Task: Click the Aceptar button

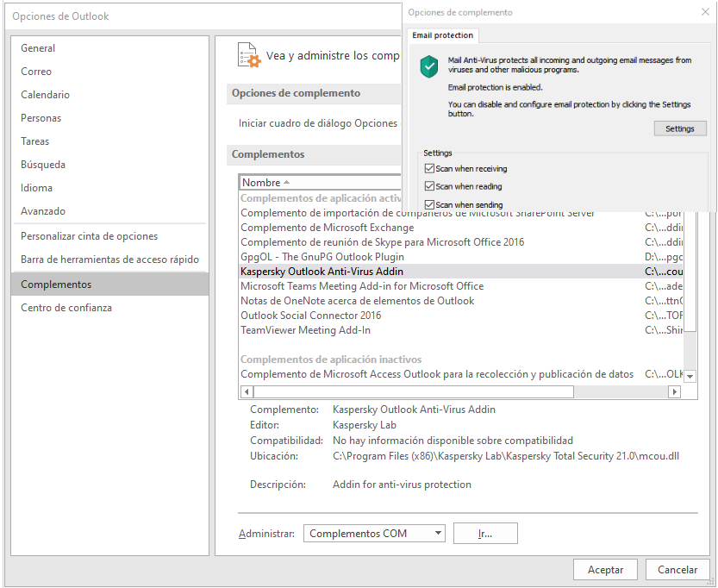Action: pos(605,570)
